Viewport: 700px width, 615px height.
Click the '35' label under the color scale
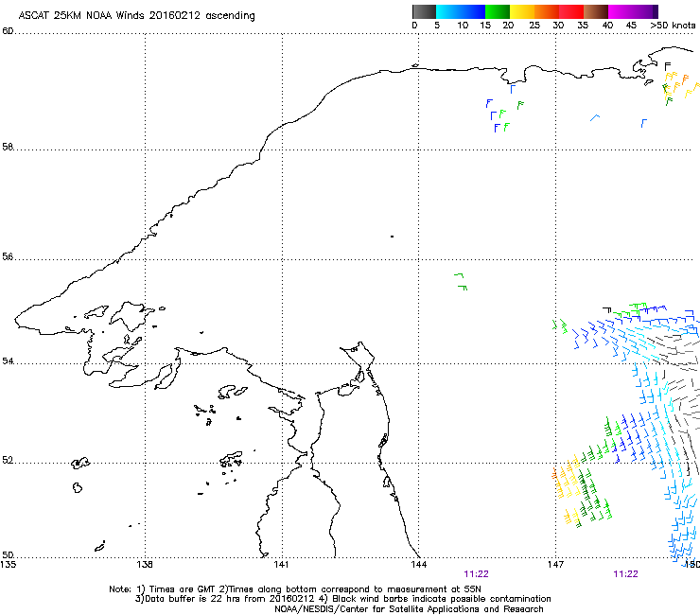(x=583, y=26)
